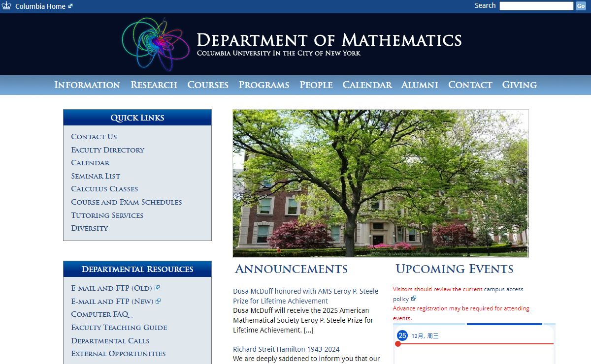
Task: Open the Contact menu in navigation bar
Action: tap(470, 85)
